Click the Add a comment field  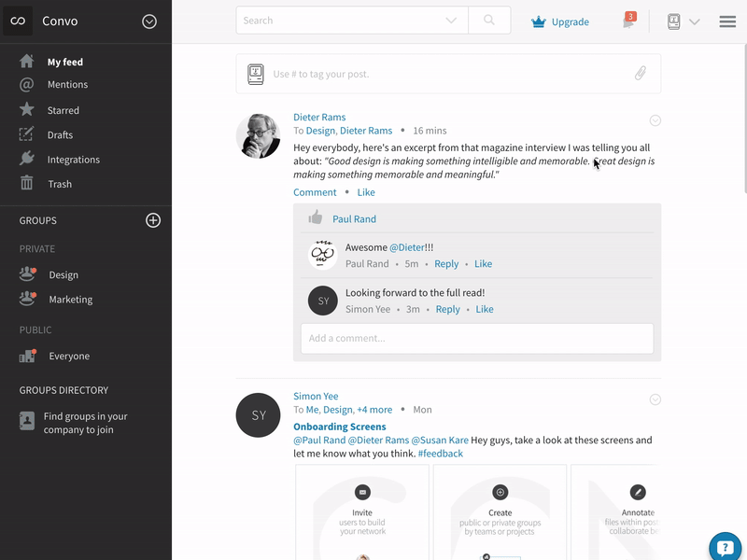[x=477, y=338]
